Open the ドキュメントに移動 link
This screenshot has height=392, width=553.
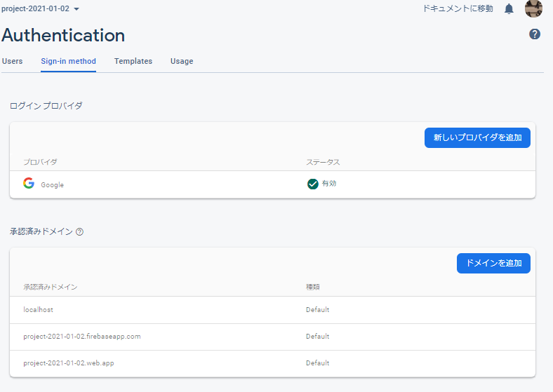click(x=458, y=8)
